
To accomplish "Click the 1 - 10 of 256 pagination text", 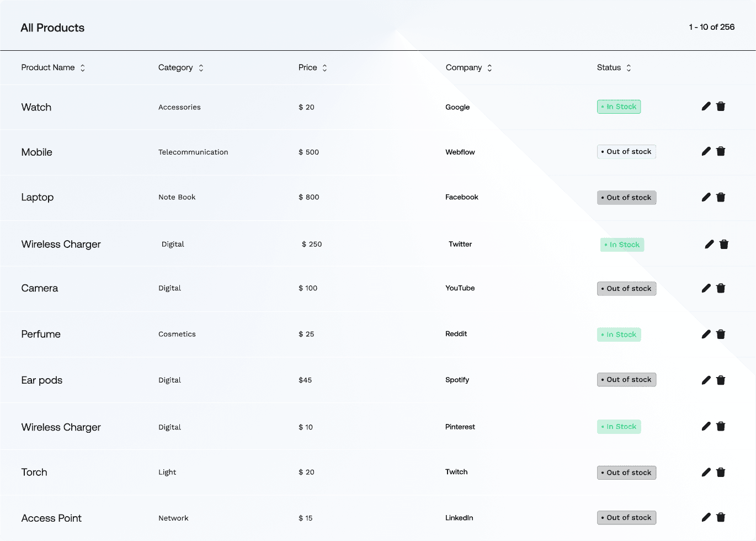I will tap(711, 27).
